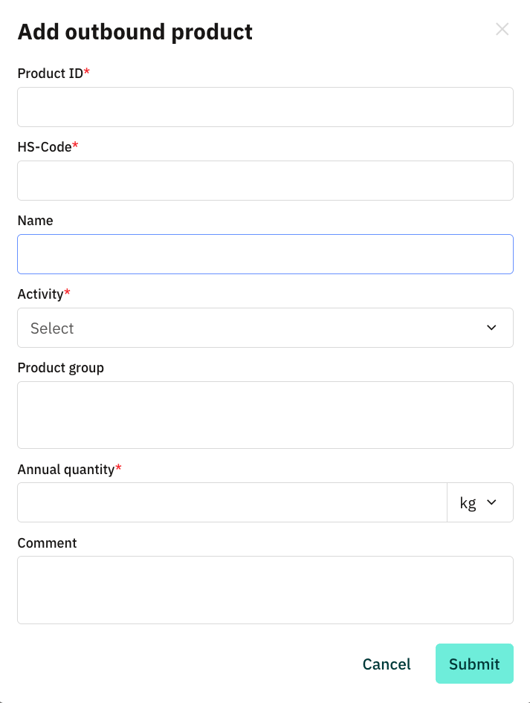This screenshot has height=703, width=530.
Task: Focus the Product ID text field
Action: (x=265, y=107)
